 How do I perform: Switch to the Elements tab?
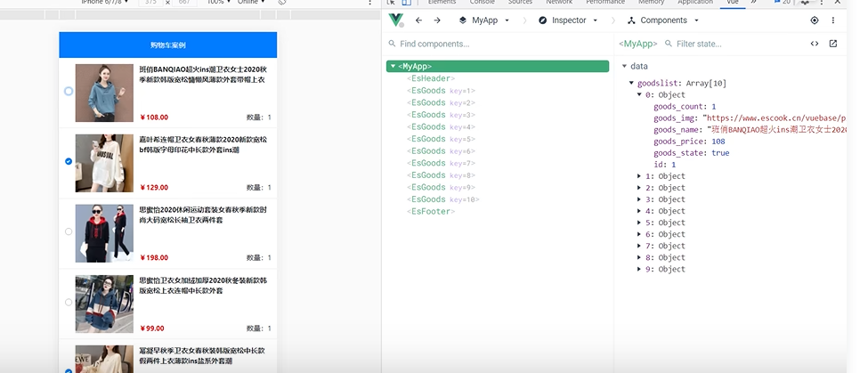pos(442,2)
